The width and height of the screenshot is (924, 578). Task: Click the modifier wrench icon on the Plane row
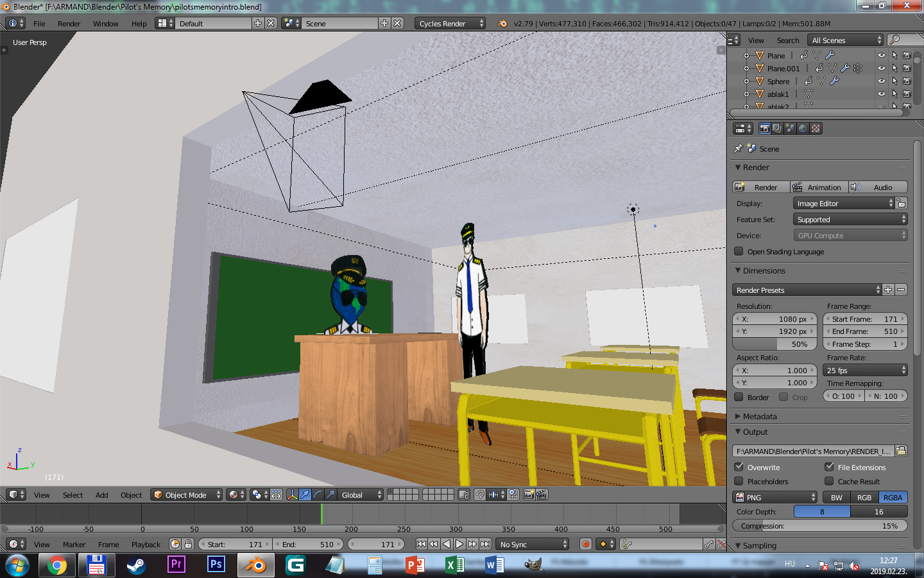coord(830,55)
